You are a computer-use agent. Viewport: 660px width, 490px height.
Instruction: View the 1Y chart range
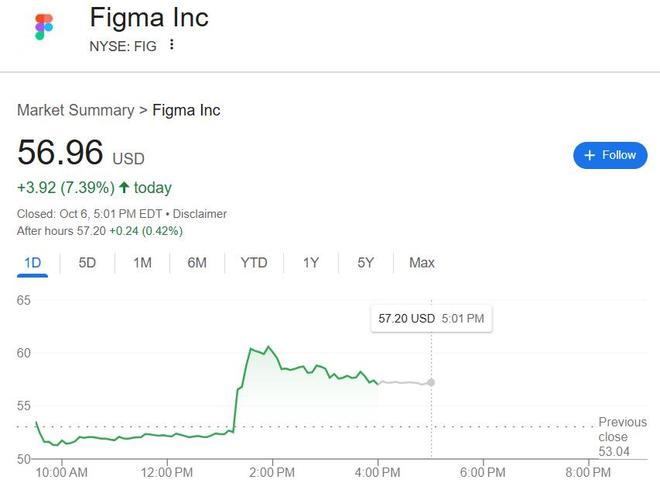311,263
